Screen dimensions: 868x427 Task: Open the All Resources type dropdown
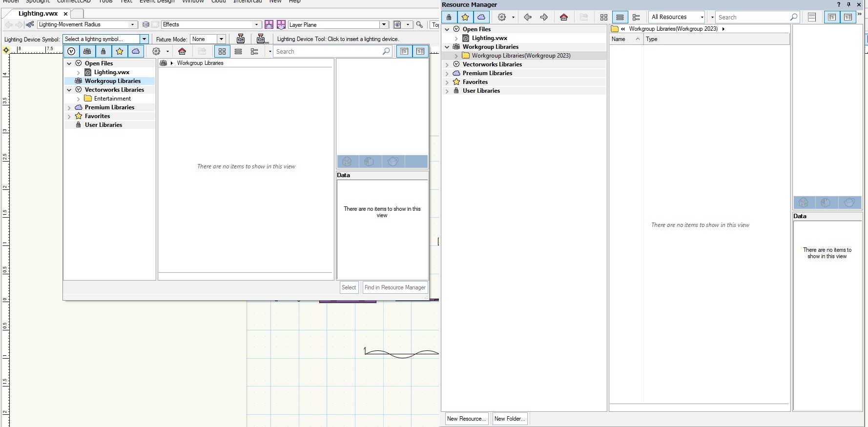pyautogui.click(x=678, y=17)
